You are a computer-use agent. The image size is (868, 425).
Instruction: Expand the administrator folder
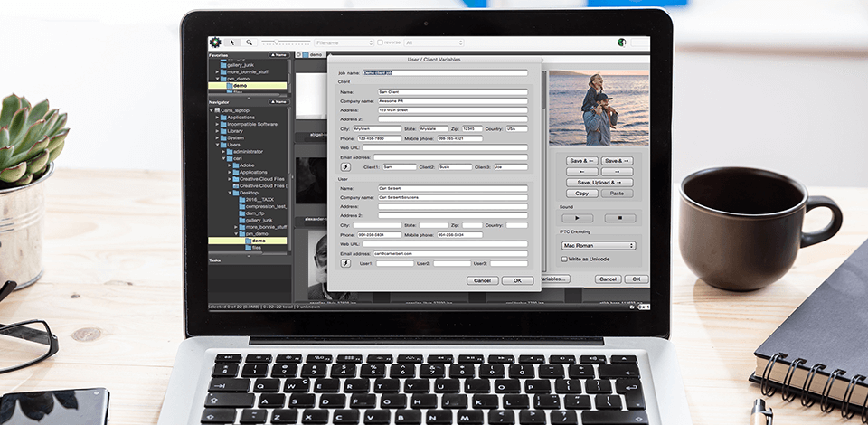223,152
